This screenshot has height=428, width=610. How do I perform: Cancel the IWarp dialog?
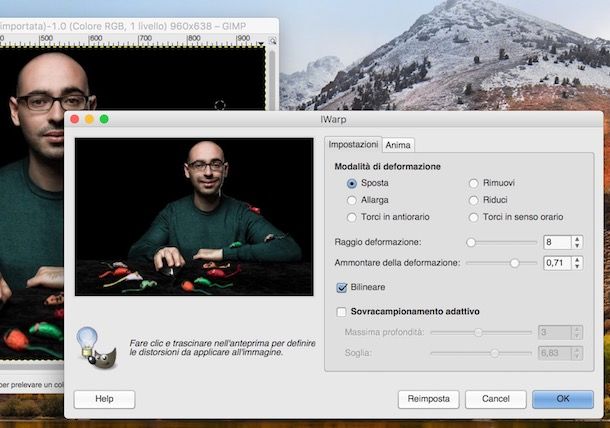click(x=496, y=399)
